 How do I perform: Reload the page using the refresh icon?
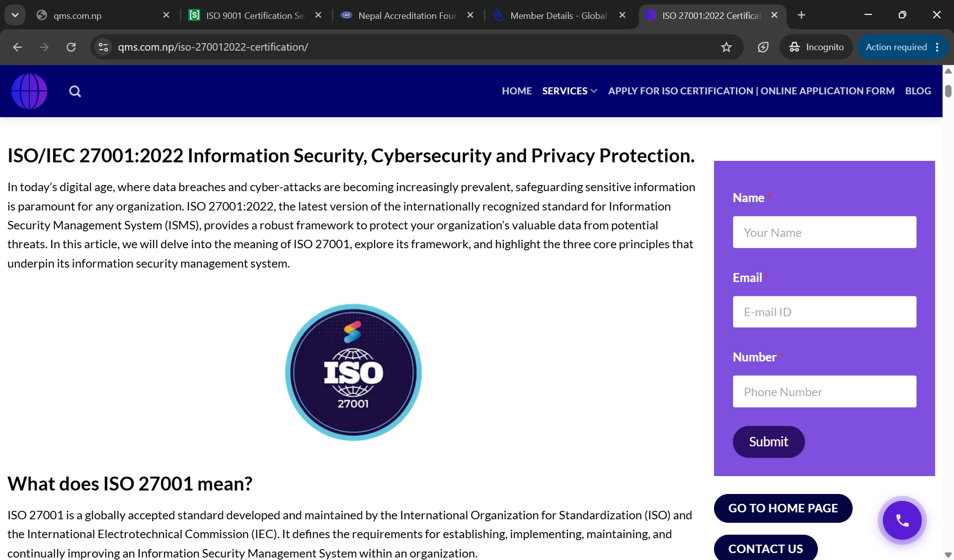click(71, 47)
